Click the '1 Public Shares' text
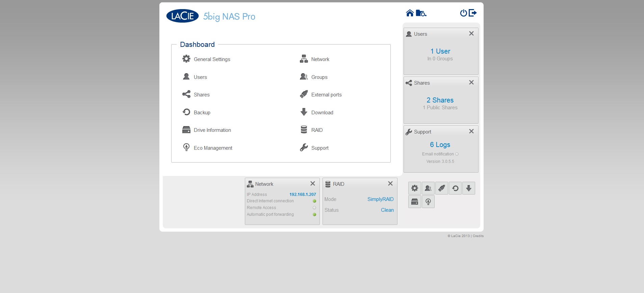Image resolution: width=644 pixels, height=293 pixels. 440,108
